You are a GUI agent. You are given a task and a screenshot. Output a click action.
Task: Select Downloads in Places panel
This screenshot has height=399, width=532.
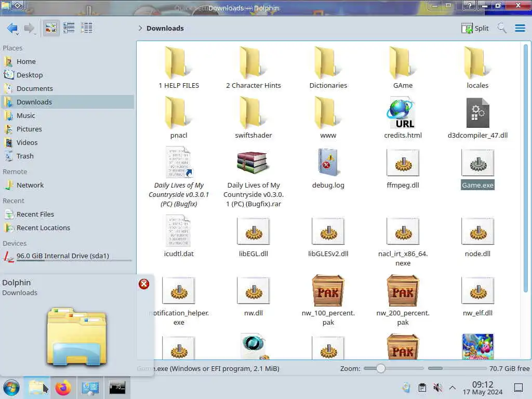pos(68,102)
